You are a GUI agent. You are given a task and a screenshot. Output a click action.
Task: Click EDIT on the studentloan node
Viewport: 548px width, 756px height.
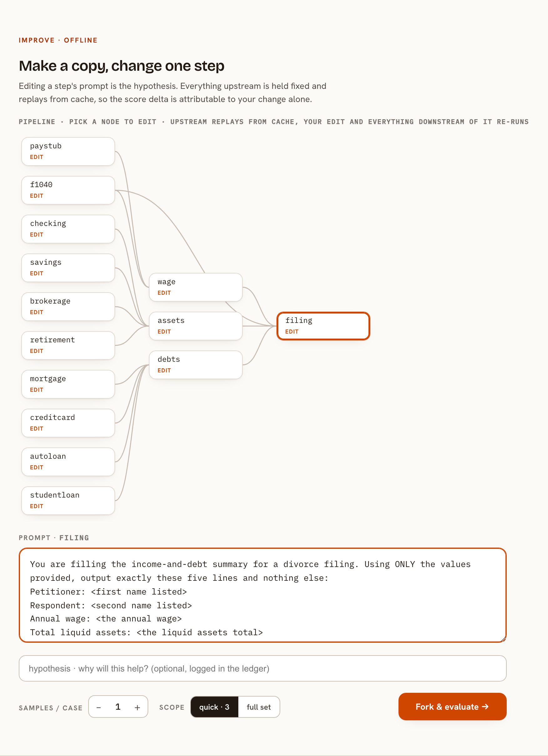pyautogui.click(x=37, y=506)
